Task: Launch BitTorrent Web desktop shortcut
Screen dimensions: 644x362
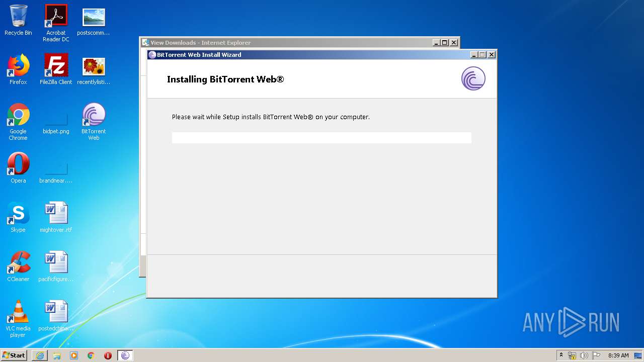Action: (94, 122)
